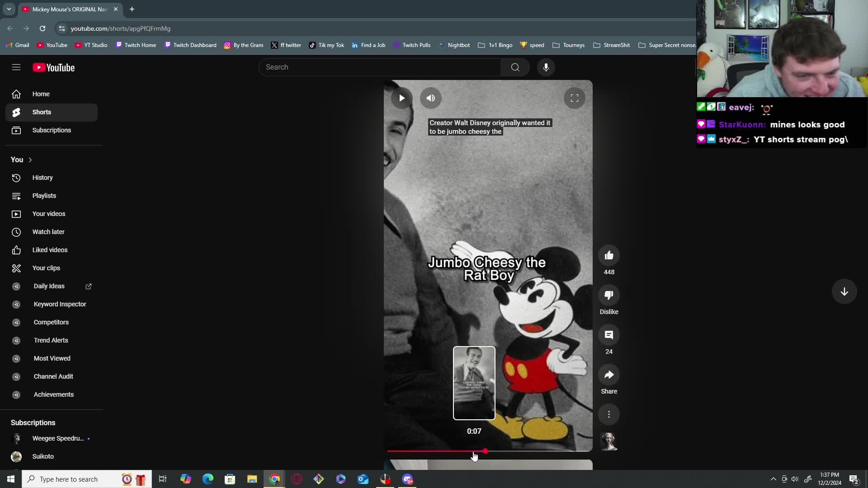
Task: Expand the You section chevron
Action: pos(30,160)
